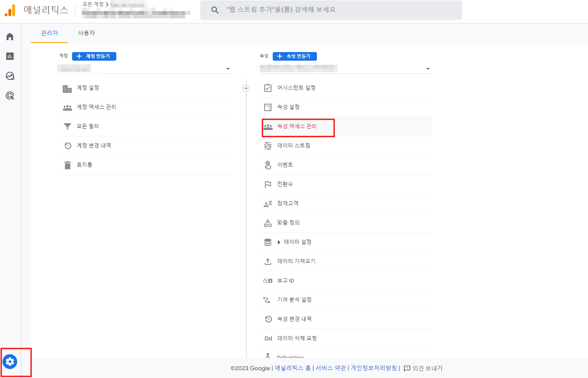The width and height of the screenshot is (588, 378).
Task: Open the property selector dropdown
Action: (427, 68)
